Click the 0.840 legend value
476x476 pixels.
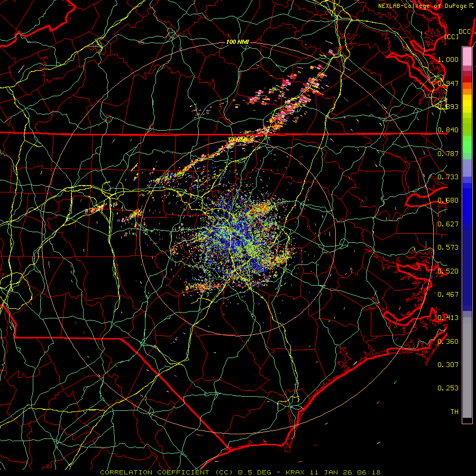[x=448, y=130]
